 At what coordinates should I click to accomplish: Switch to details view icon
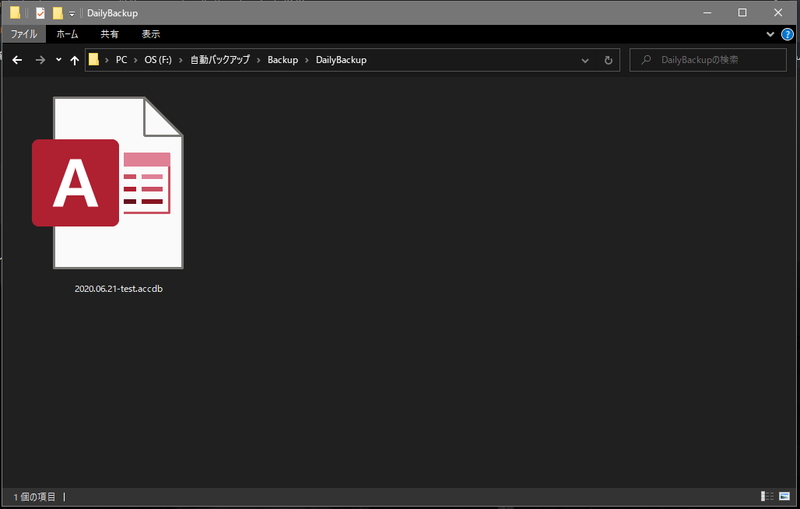click(767, 496)
